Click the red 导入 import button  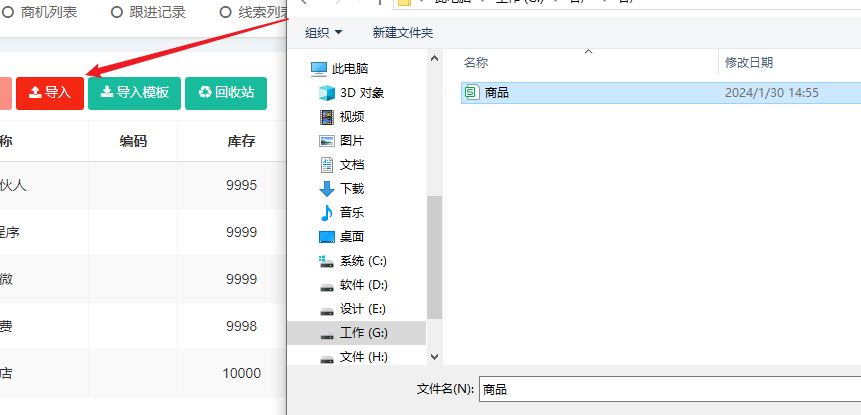click(x=50, y=93)
